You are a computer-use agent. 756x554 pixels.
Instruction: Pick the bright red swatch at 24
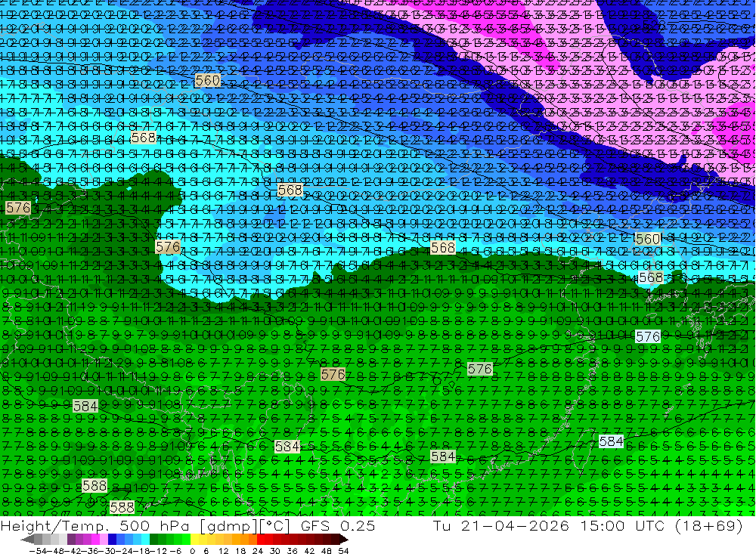point(261,540)
